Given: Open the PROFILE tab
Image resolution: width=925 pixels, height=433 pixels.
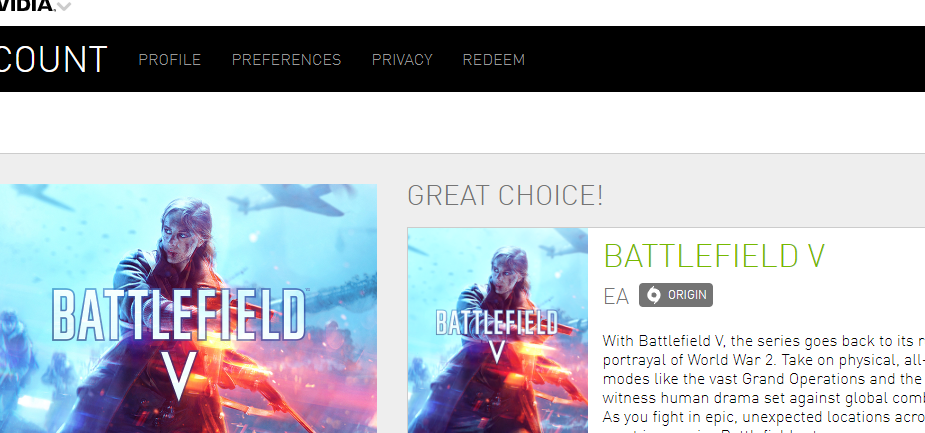Looking at the screenshot, I should pyautogui.click(x=169, y=60).
